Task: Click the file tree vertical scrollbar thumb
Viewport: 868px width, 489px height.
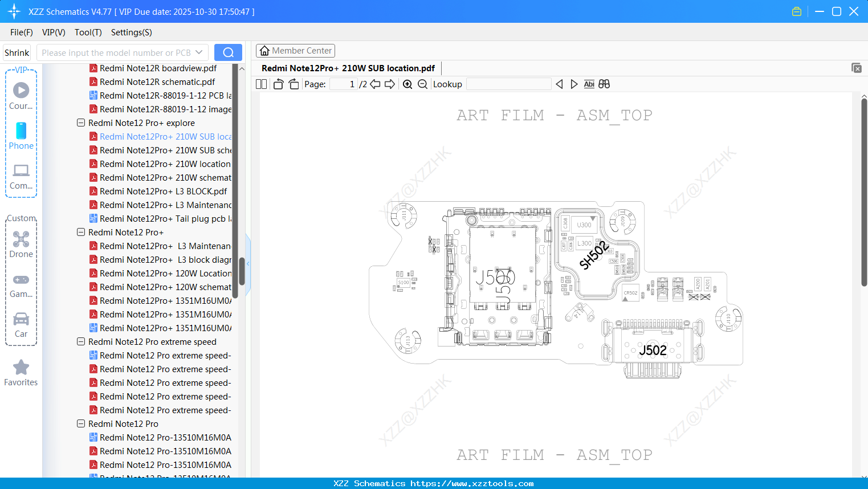Action: click(242, 271)
